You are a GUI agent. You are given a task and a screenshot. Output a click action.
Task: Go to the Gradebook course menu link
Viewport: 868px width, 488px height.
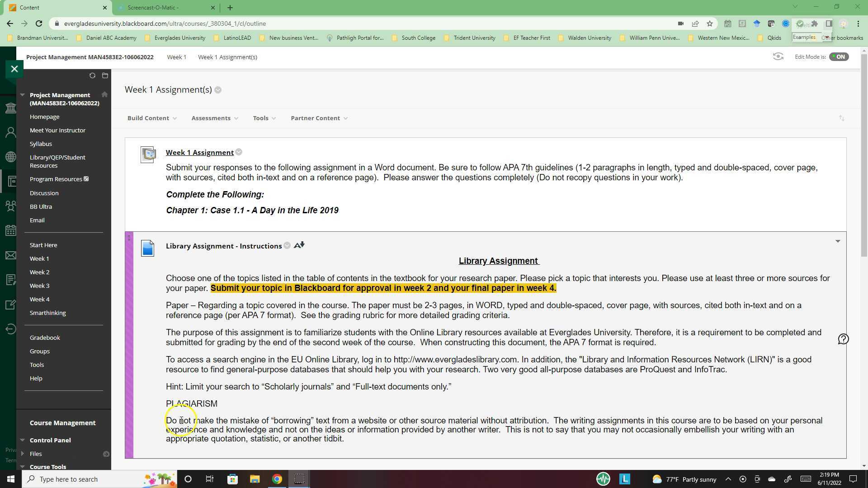click(45, 338)
